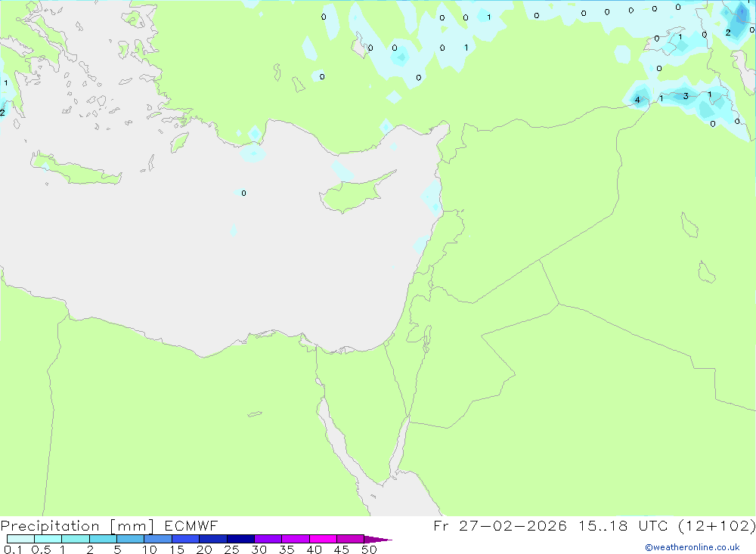Click the 0.1–0.5 mm lightest cyan legend swatch
Viewport: 756px width, 554px height.
(20, 539)
